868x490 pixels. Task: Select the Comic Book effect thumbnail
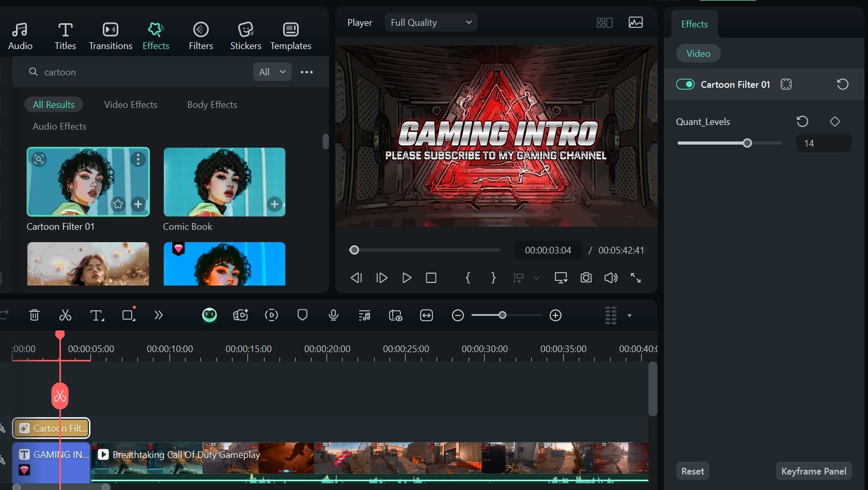(x=224, y=182)
